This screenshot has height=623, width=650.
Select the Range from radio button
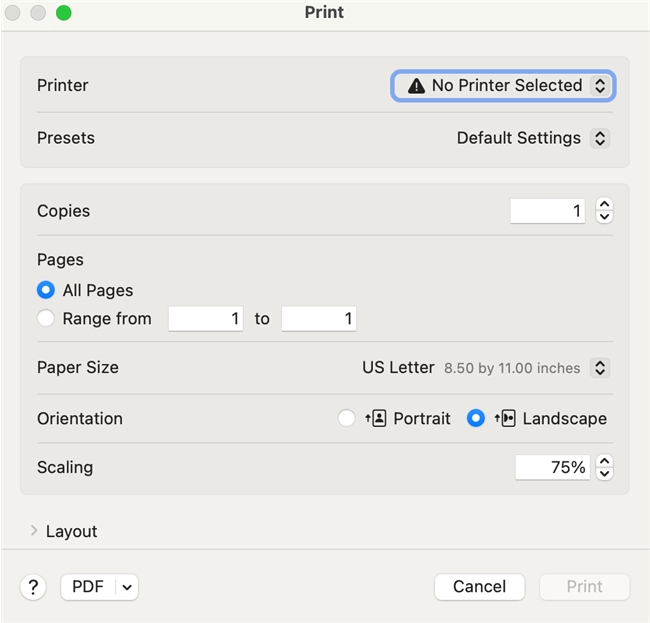[45, 319]
